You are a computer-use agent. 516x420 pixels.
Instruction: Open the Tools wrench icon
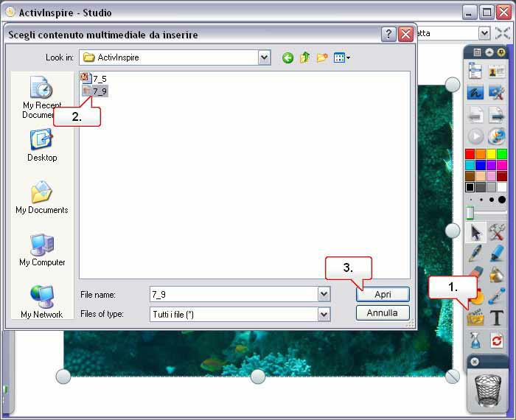[x=496, y=232]
